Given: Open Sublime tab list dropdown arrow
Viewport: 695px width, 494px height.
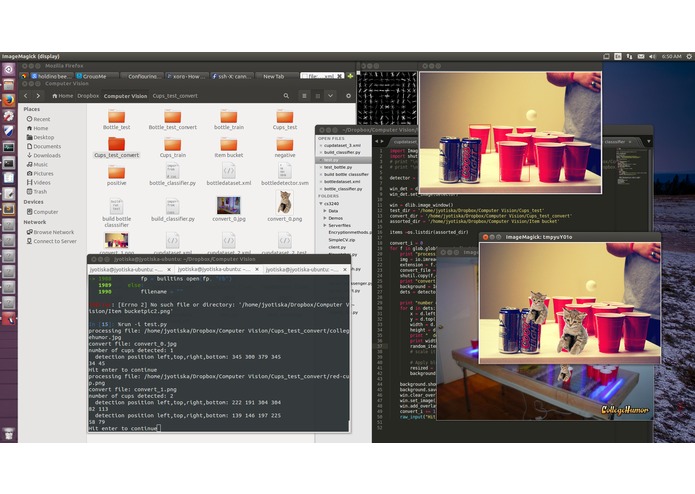Looking at the screenshot, I should click(648, 142).
